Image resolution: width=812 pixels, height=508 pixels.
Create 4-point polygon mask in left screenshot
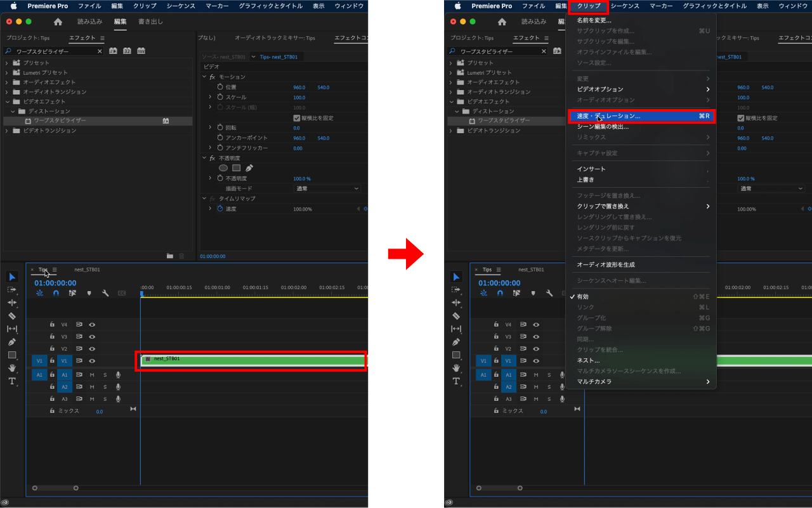click(x=236, y=168)
